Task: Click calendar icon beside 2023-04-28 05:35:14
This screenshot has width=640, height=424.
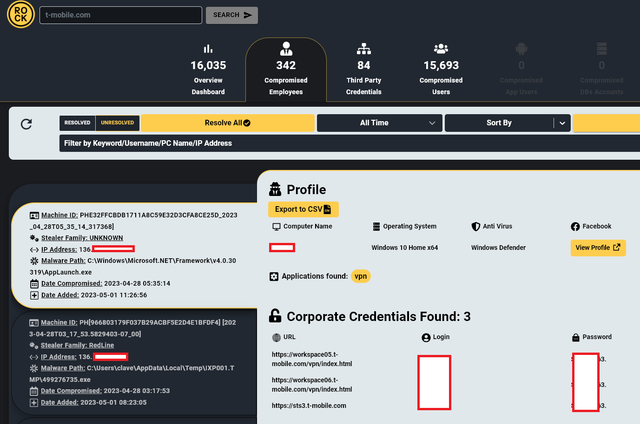Action: point(34,284)
